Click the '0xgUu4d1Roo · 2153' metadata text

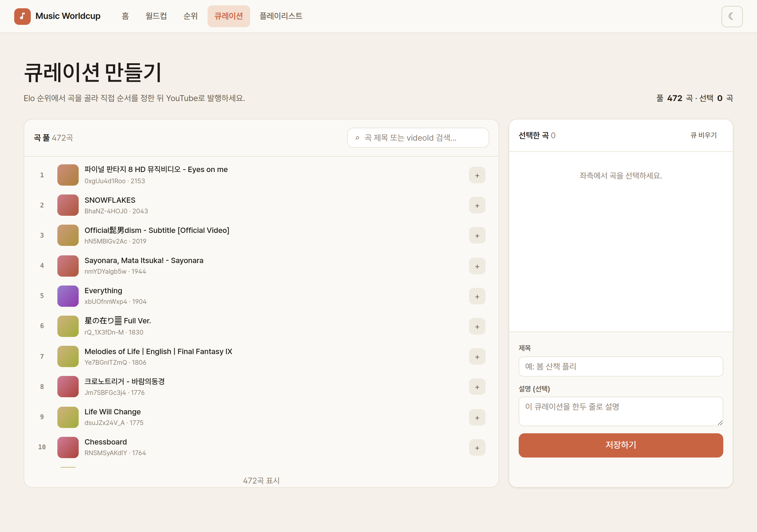coord(114,181)
